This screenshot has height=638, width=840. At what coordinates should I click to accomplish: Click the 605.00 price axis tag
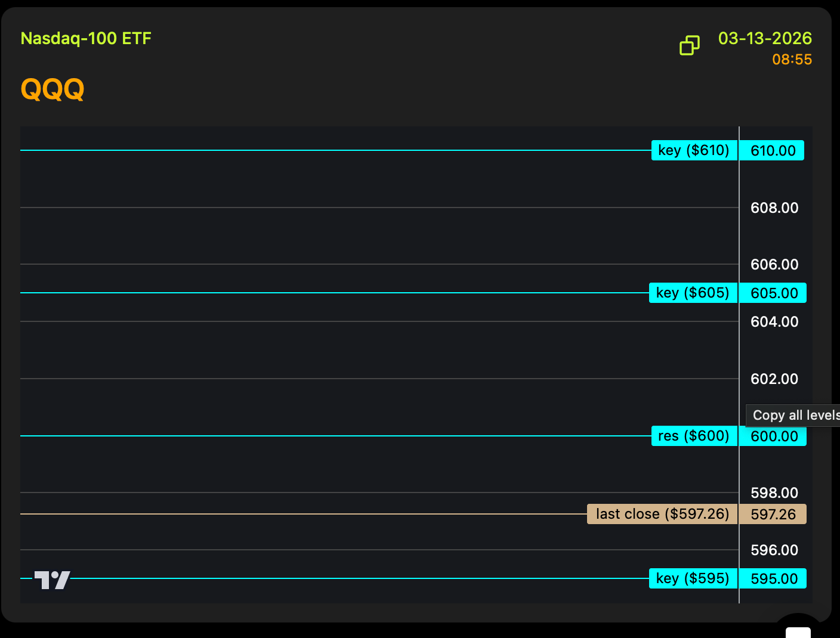774,293
